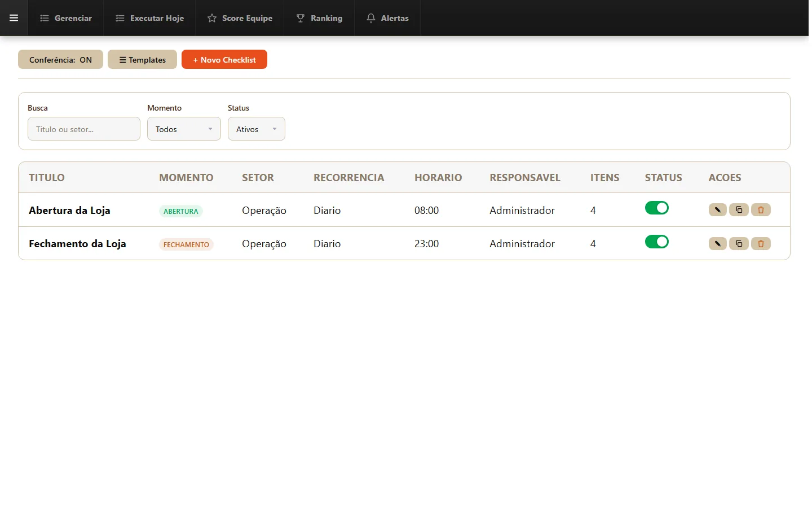The width and height of the screenshot is (812, 508).
Task: Click the star icon for Score Equipe
Action: (212, 18)
